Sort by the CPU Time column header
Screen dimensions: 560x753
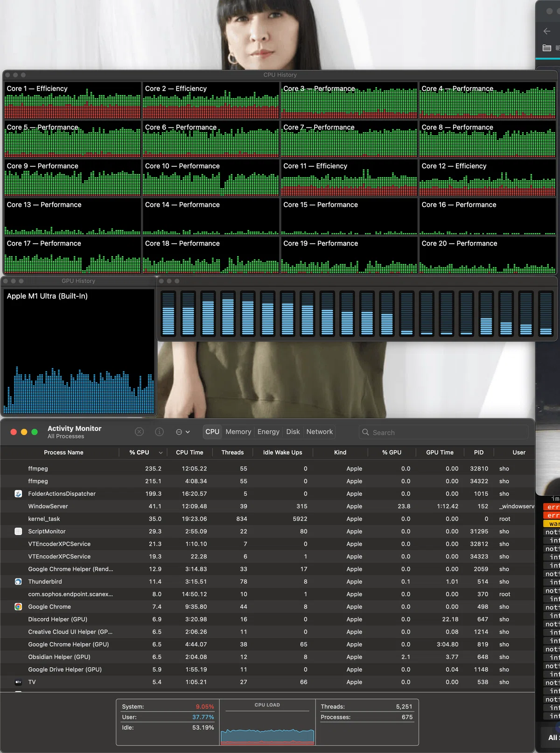click(189, 452)
